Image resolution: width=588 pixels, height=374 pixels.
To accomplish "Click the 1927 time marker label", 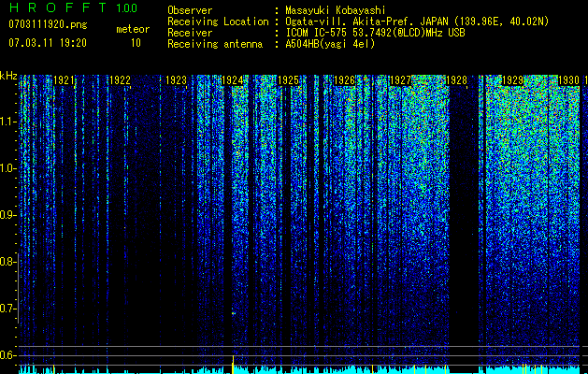I will (400, 80).
